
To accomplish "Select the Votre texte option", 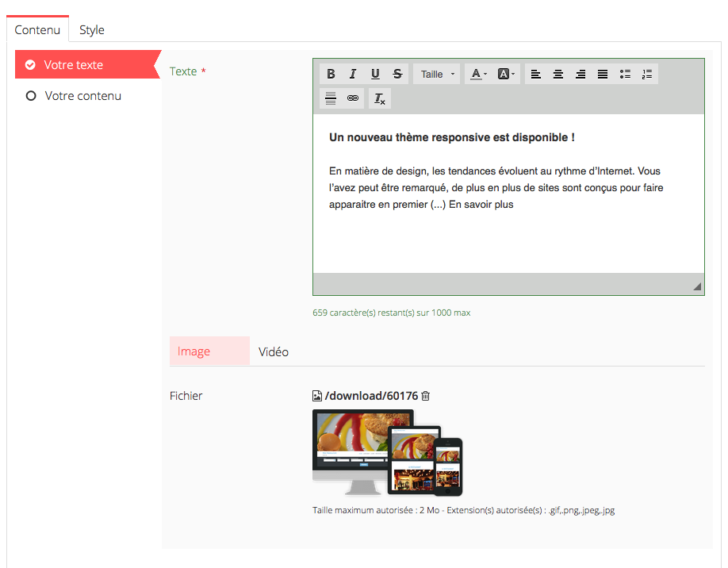I will pyautogui.click(x=74, y=65).
